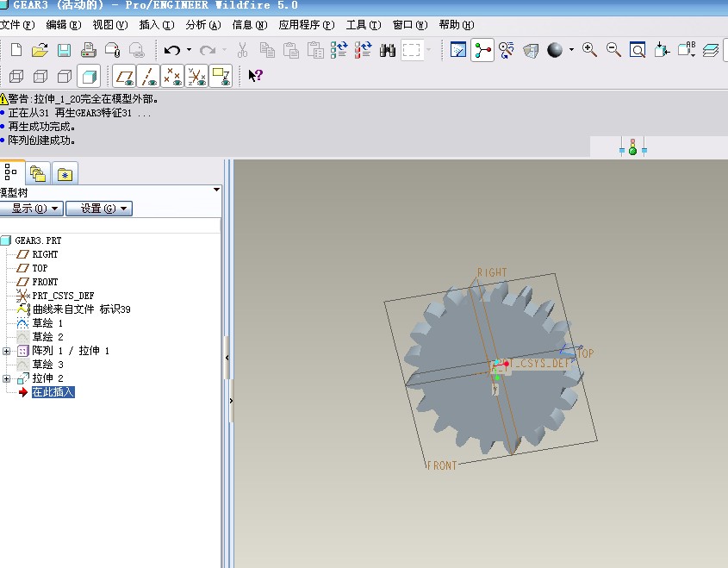Open the Saved view list icon

pos(686,49)
